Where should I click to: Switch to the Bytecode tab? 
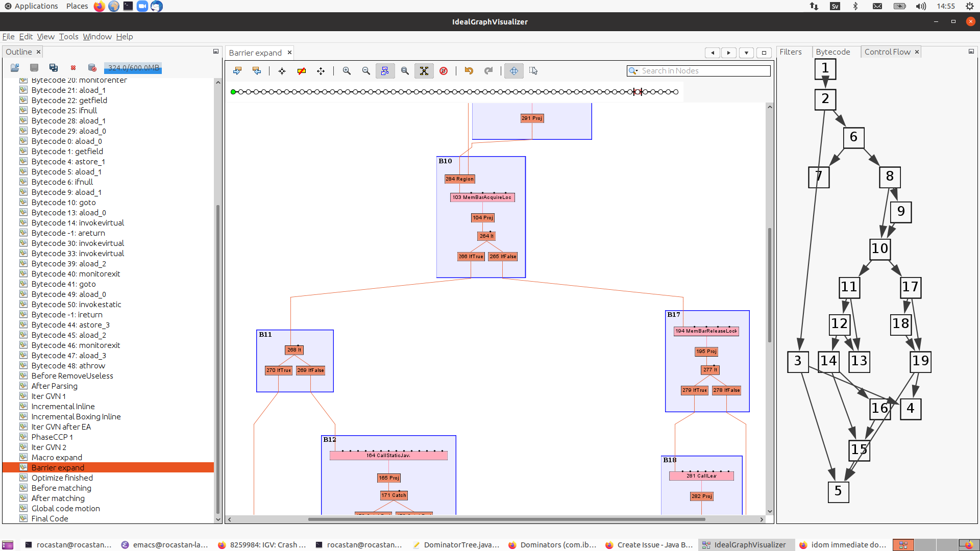pos(832,52)
